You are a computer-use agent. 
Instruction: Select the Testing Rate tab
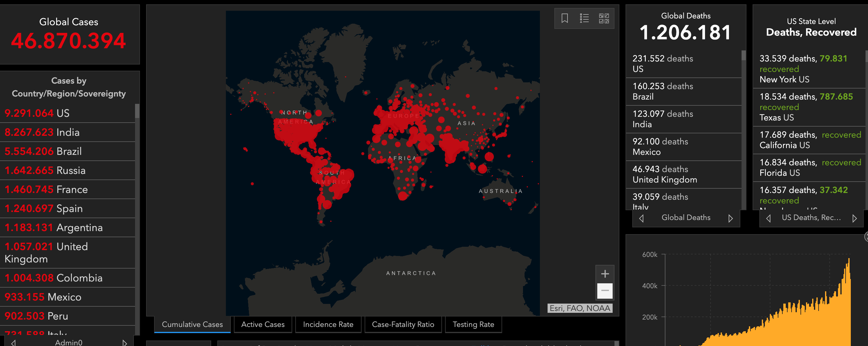(x=473, y=324)
